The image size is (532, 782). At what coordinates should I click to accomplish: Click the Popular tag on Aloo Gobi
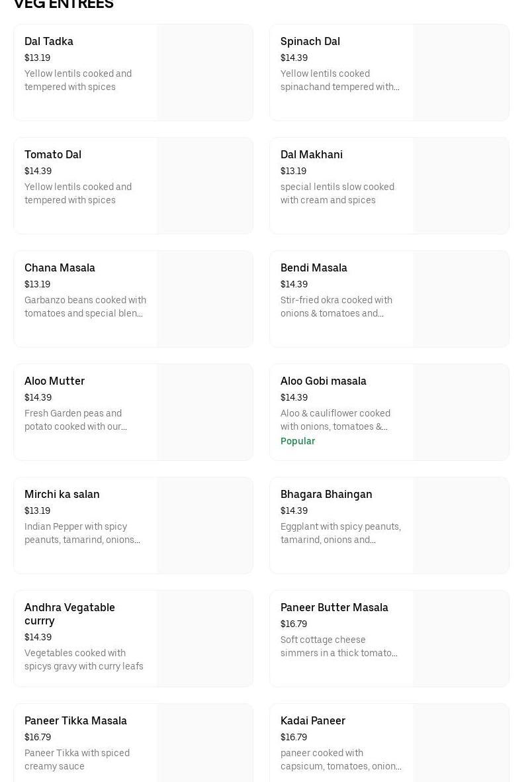pos(298,441)
